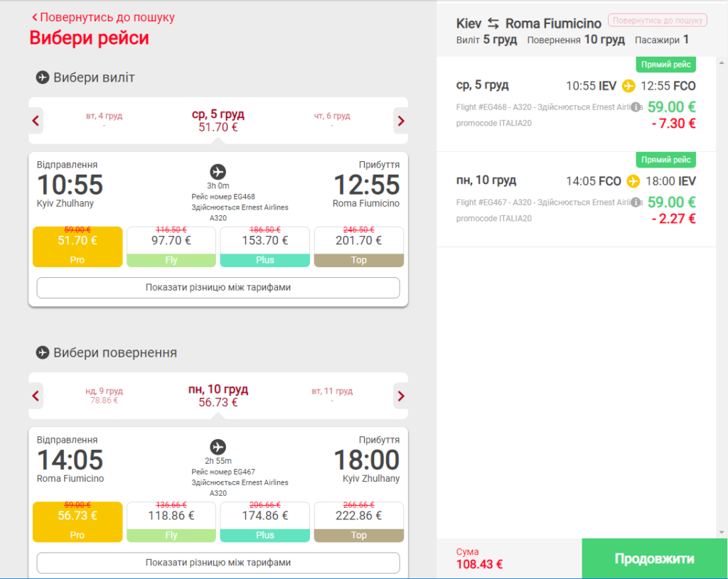Screen dimensions: 728x579
Task: Select нд, 9 груд return date 78.86 €
Action: pos(104,395)
